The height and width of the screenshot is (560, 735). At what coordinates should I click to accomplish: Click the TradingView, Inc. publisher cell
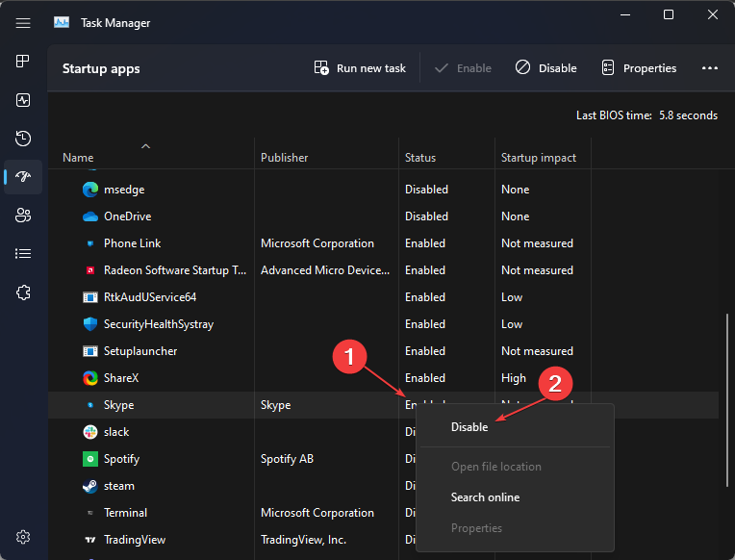pos(303,541)
